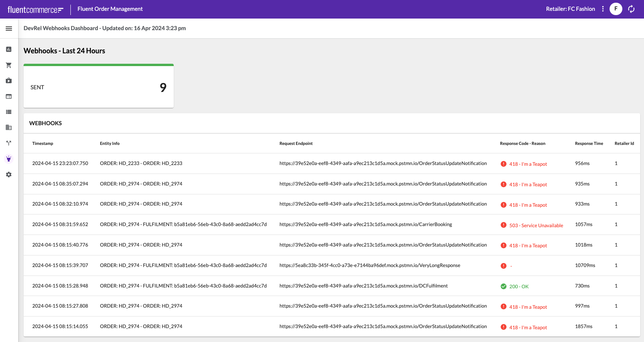
Task: Click the list view sidebar icon
Action: [x=9, y=112]
